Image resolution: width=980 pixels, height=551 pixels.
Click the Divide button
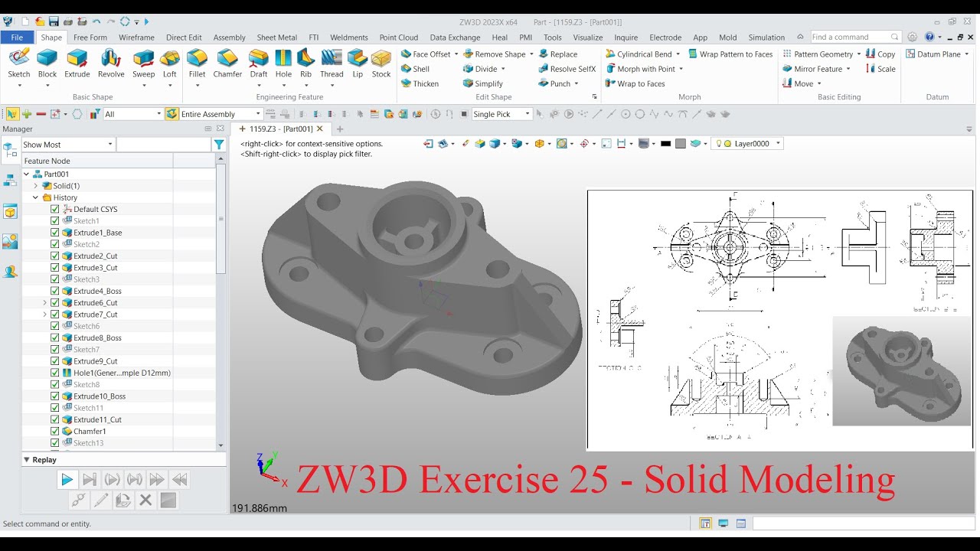coord(480,69)
